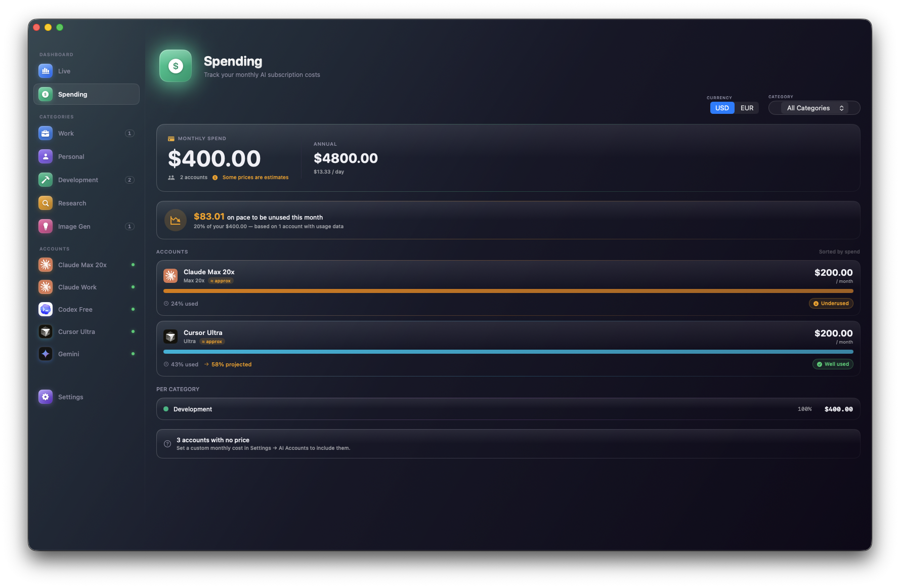Viewport: 900px width, 588px height.
Task: Select the USD currency toggle
Action: click(721, 108)
